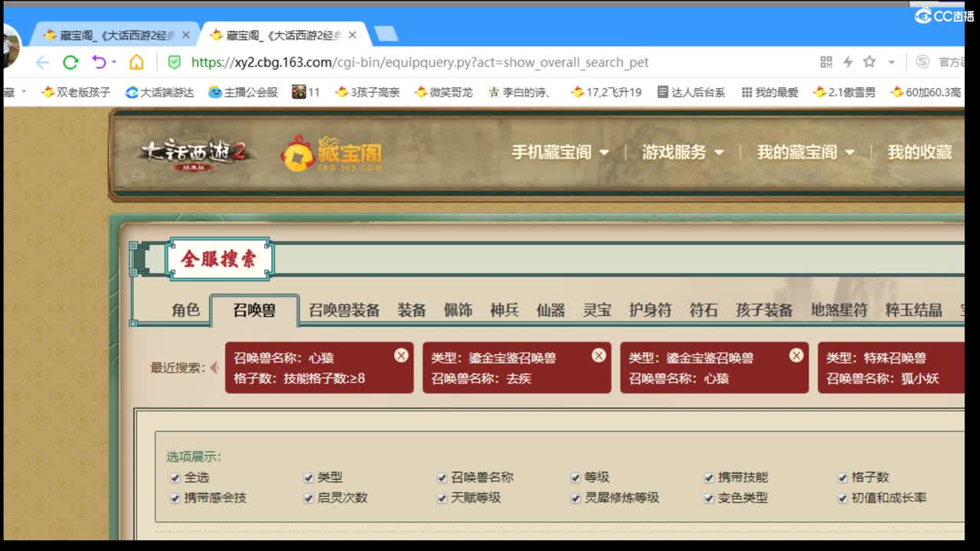Expand 手机藏宝阁 dropdown menu
This screenshot has height=551, width=980.
tap(560, 152)
